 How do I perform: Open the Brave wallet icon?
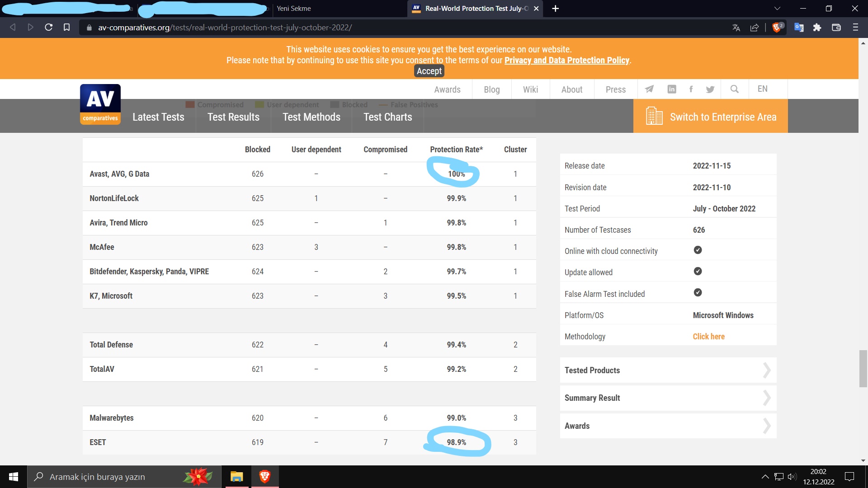[836, 28]
